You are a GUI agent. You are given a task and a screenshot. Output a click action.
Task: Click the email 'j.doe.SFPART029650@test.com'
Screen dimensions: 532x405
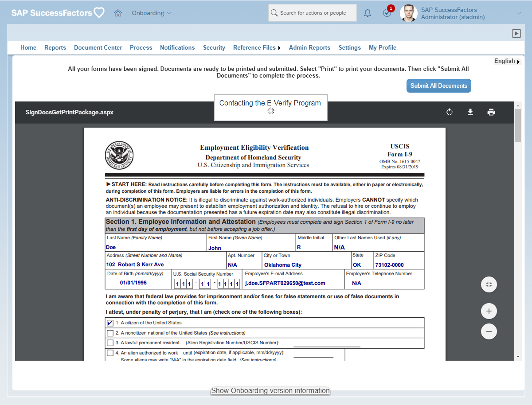tap(285, 283)
